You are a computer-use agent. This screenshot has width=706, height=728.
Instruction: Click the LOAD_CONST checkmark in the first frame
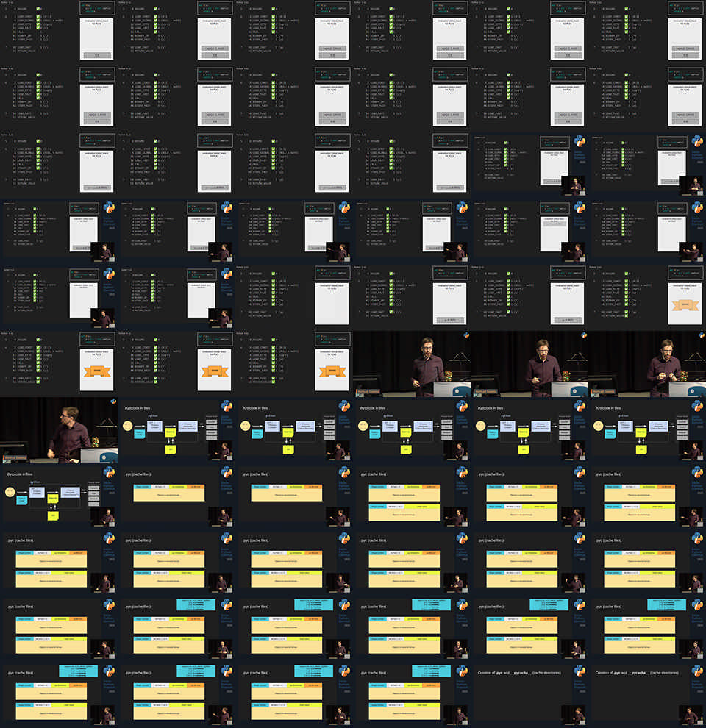[39, 15]
